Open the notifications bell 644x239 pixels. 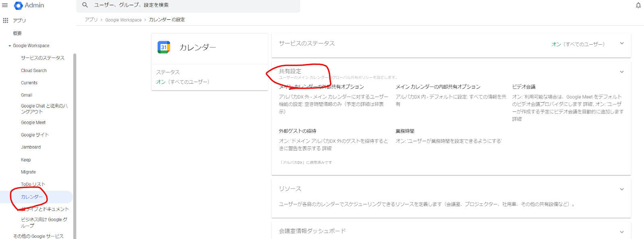point(638,5)
